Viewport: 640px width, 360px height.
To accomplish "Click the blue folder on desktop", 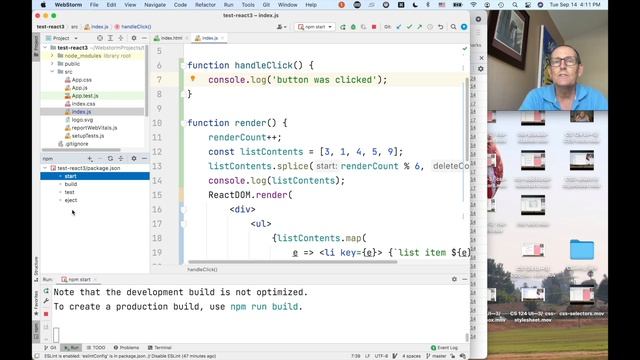I will 582,250.
